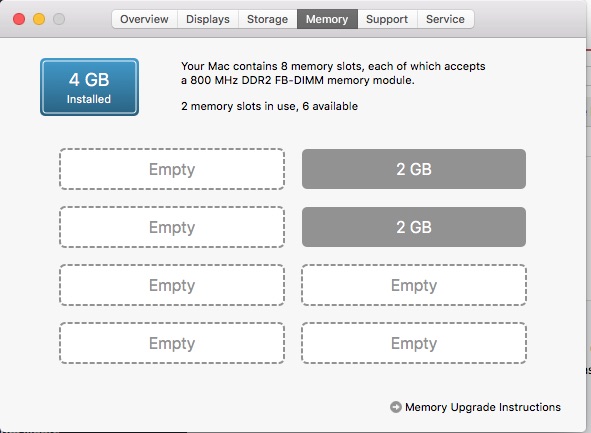Select the third-row Empty slot in the left column
This screenshot has width=591, height=433.
point(172,285)
